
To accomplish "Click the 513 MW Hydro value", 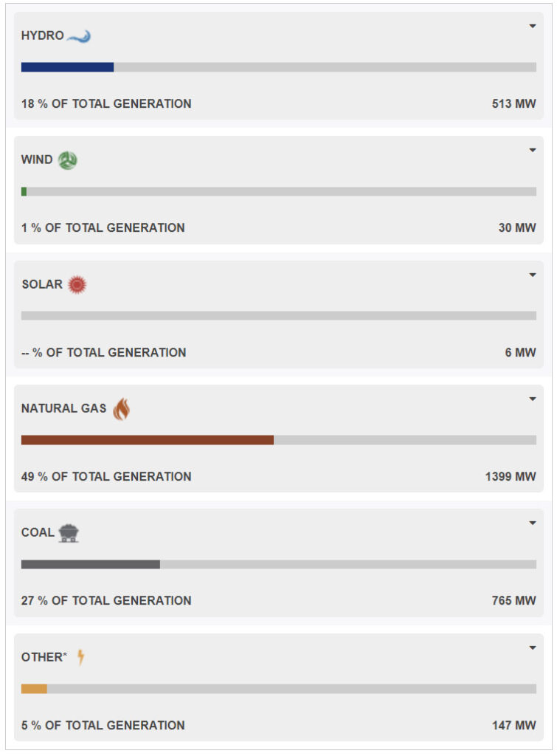I will [x=513, y=104].
